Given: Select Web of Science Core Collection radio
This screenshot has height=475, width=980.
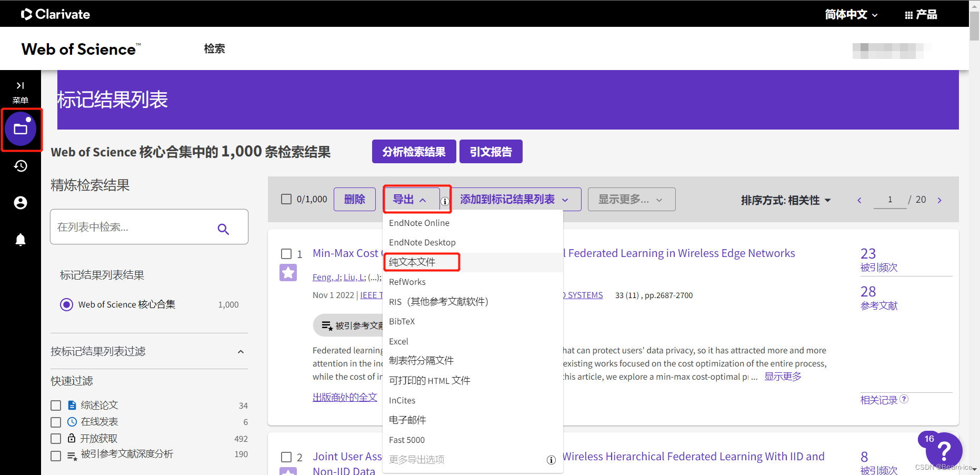Looking at the screenshot, I should [x=66, y=304].
